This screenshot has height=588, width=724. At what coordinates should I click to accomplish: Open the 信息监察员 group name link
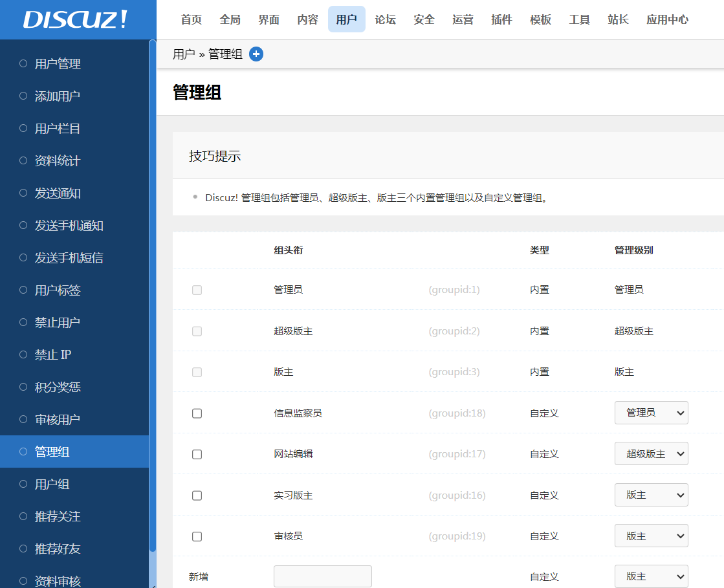298,413
